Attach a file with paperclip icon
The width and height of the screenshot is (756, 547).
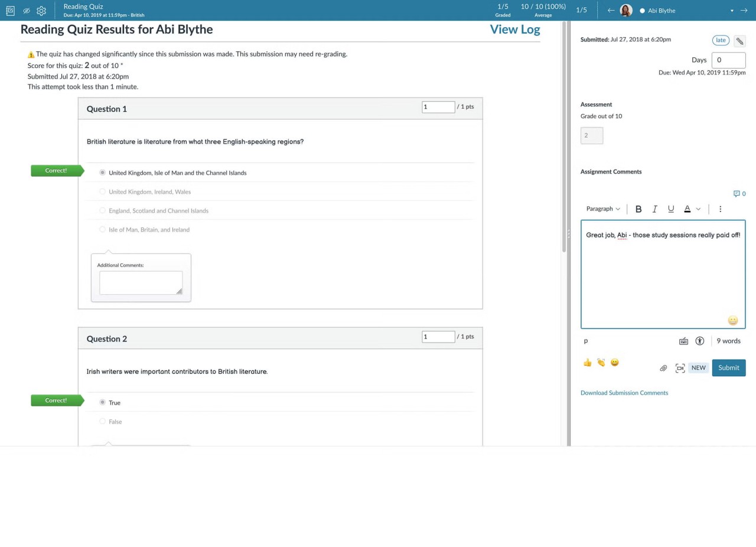coord(663,368)
